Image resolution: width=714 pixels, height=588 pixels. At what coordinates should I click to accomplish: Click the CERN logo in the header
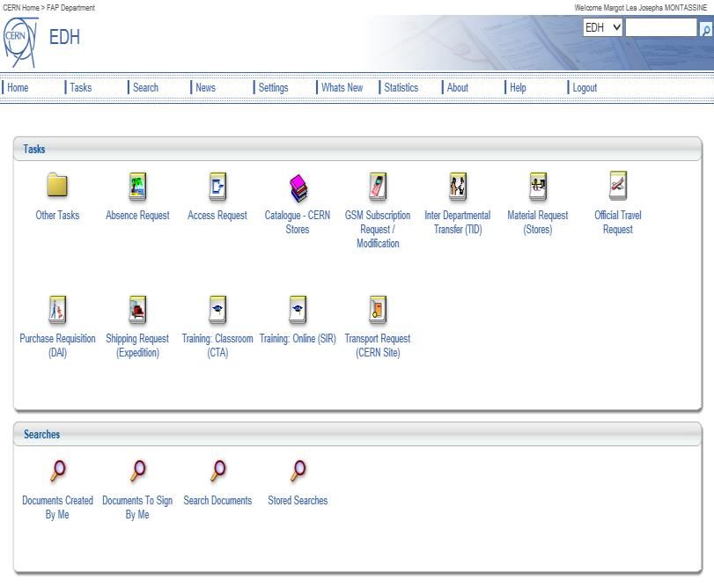coord(20,42)
